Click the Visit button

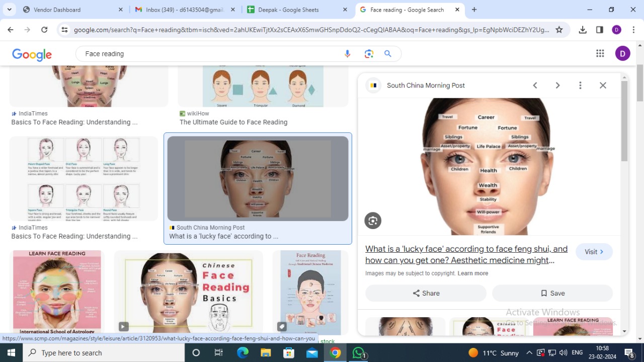(594, 252)
